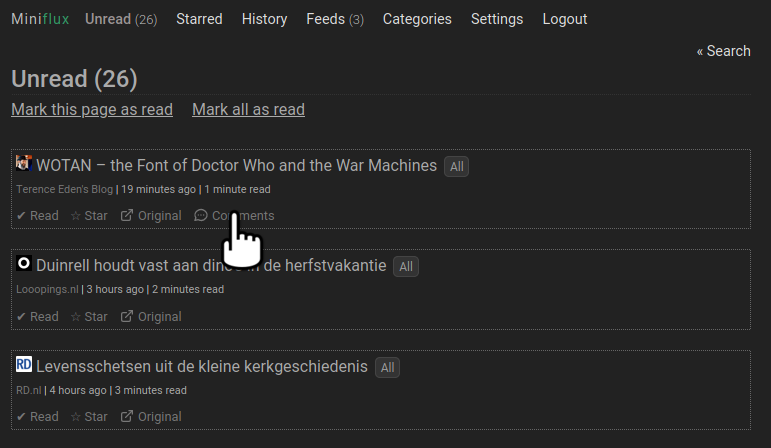
Task: Mark WOTAN article as Read
Action: 37,216
